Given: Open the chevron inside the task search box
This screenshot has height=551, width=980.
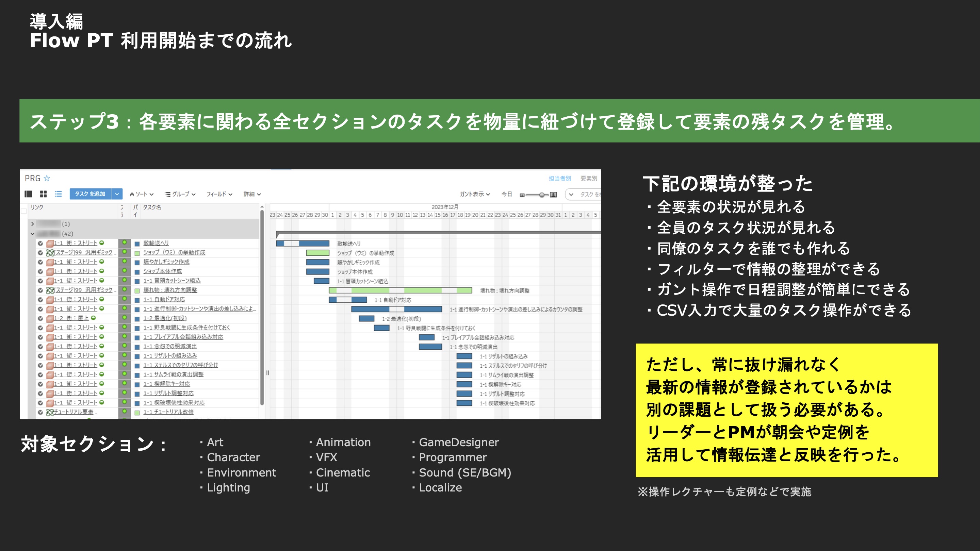Looking at the screenshot, I should click(571, 194).
